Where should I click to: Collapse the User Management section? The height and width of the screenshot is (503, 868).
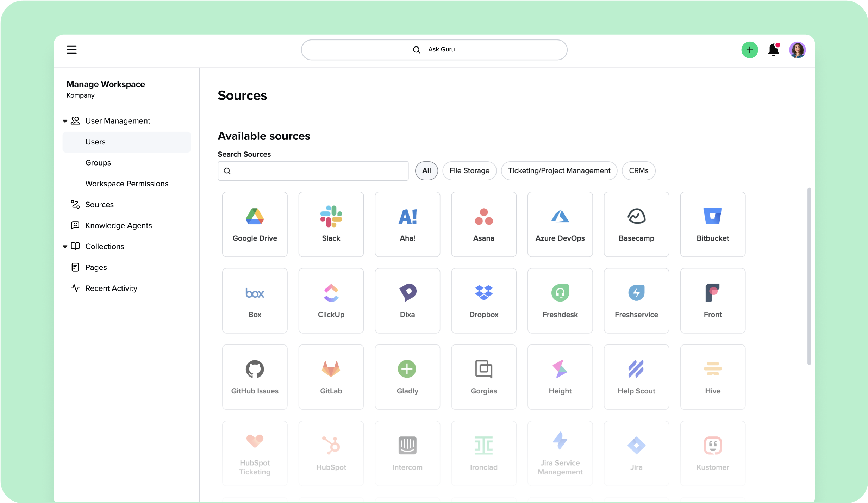65,121
